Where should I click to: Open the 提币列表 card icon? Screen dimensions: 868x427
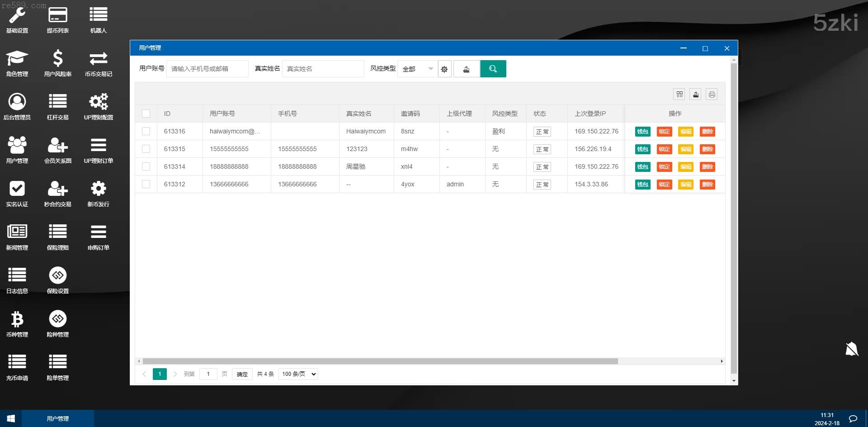(58, 15)
